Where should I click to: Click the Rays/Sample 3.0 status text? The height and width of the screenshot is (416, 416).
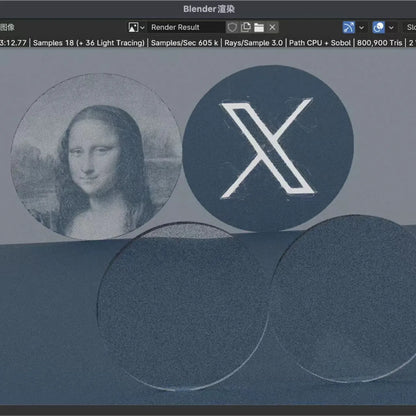(254, 43)
